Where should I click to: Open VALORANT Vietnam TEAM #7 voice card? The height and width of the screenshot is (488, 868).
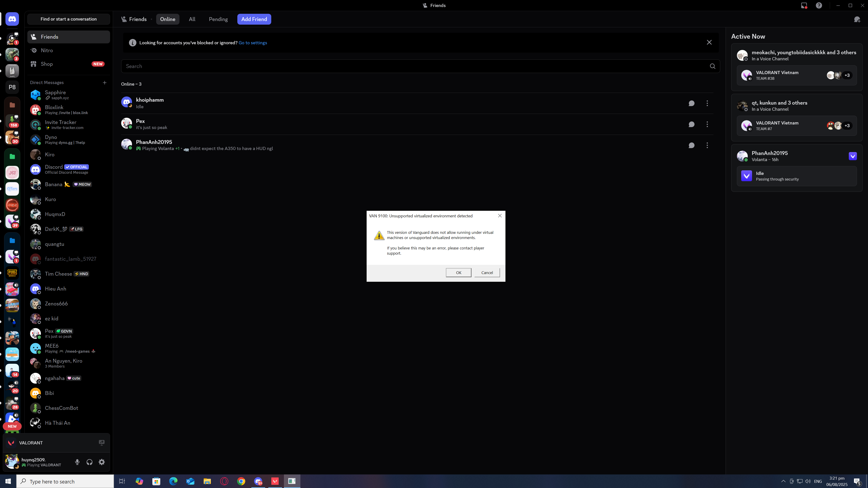coord(797,126)
